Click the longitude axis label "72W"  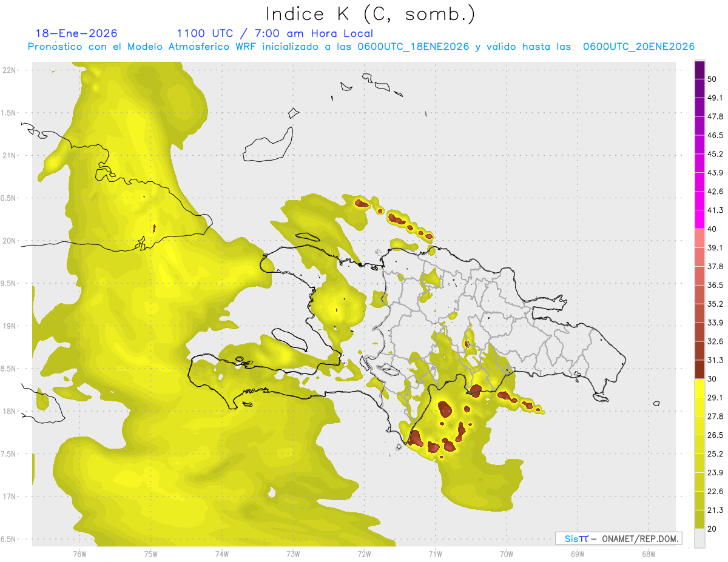[364, 554]
